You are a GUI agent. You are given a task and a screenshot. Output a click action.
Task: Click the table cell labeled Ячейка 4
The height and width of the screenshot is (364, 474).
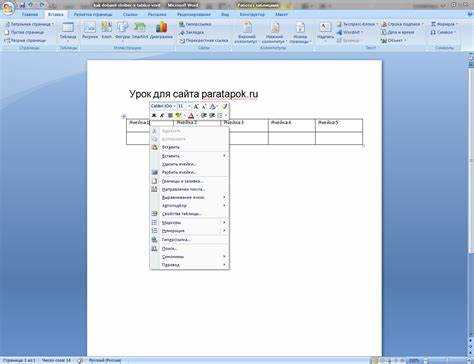tap(292, 125)
